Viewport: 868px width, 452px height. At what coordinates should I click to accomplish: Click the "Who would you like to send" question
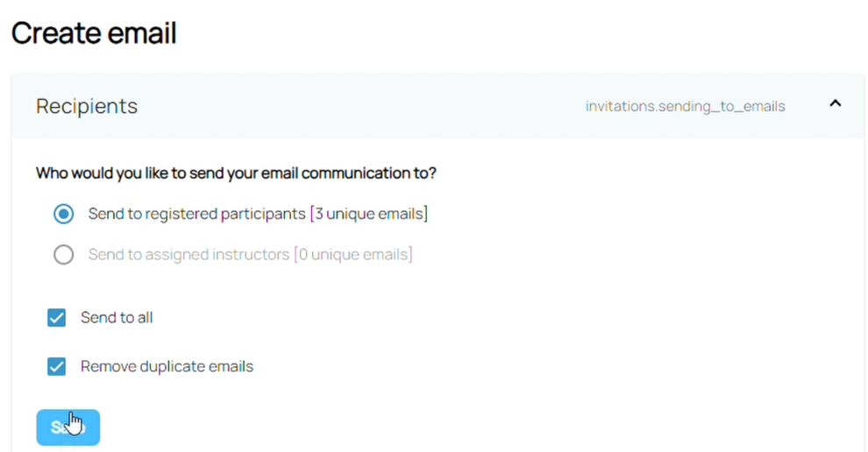[236, 173]
